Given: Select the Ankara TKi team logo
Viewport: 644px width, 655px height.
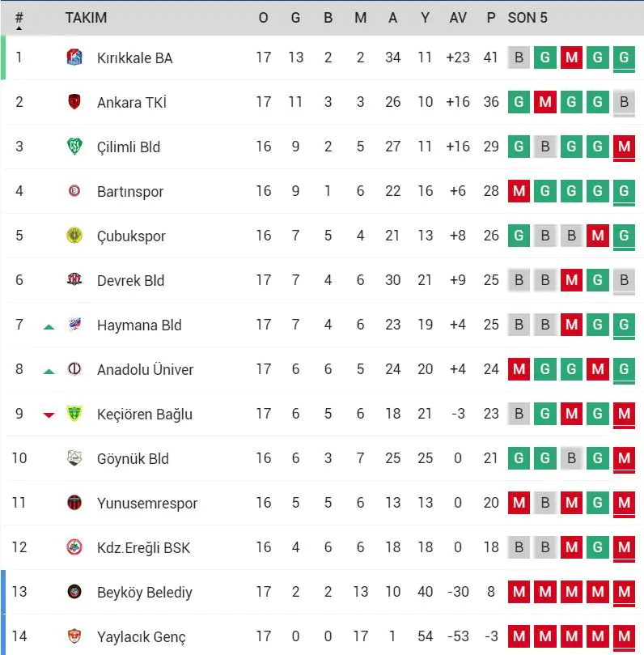Looking at the screenshot, I should (x=74, y=102).
